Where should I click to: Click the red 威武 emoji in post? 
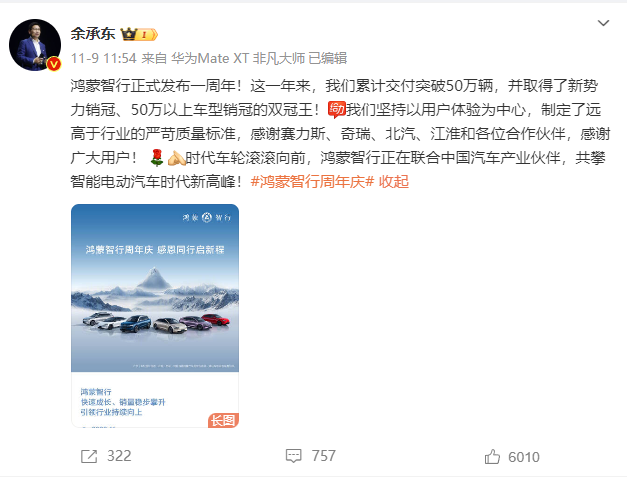click(x=337, y=110)
